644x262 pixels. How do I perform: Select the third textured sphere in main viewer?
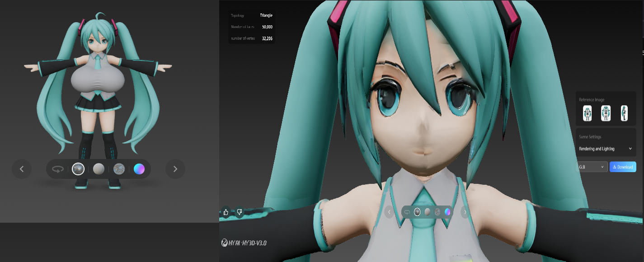(437, 211)
